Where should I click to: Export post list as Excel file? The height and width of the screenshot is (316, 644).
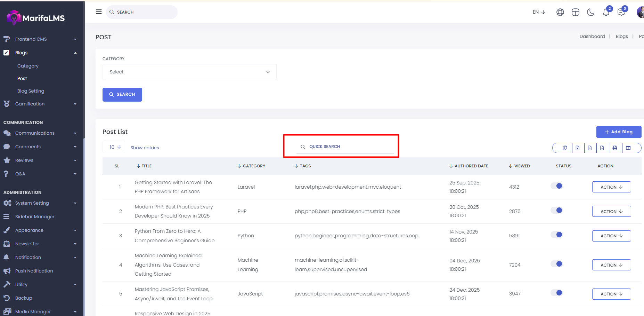578,148
